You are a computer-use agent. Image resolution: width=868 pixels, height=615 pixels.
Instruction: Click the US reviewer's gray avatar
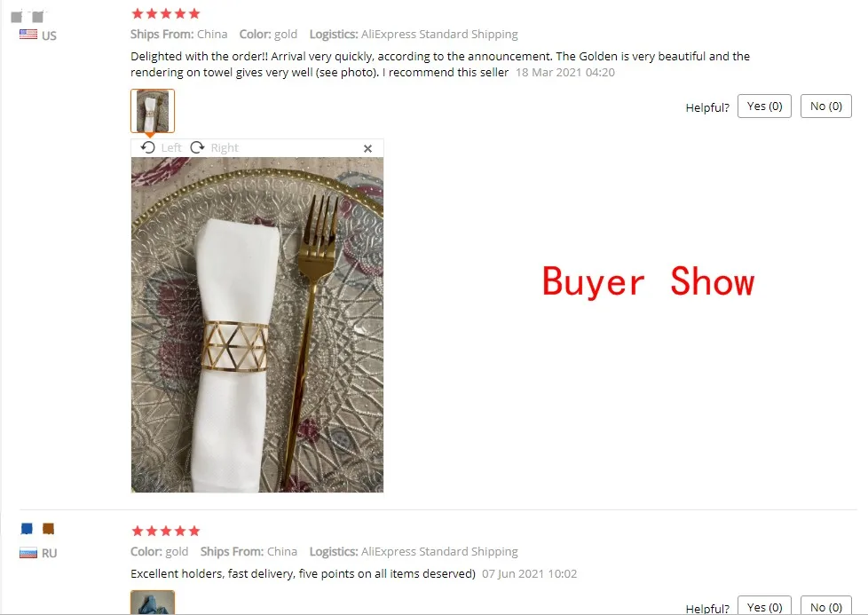coord(28,17)
